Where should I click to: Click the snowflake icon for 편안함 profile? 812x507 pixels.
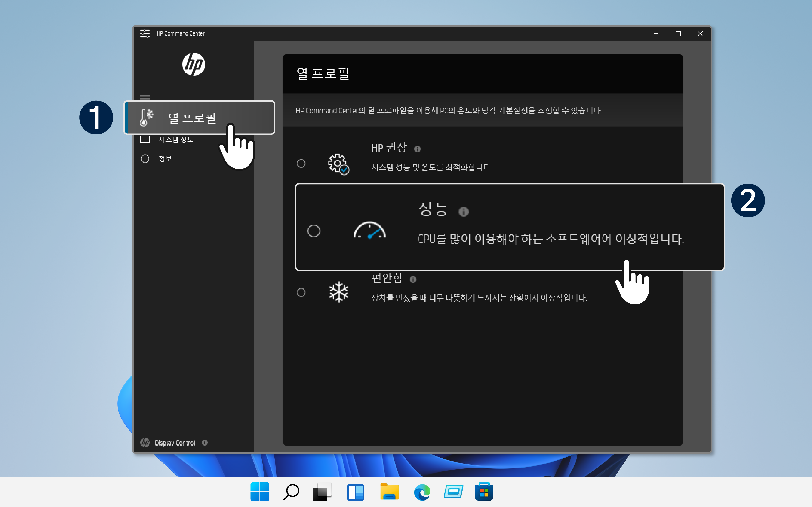coord(339,292)
